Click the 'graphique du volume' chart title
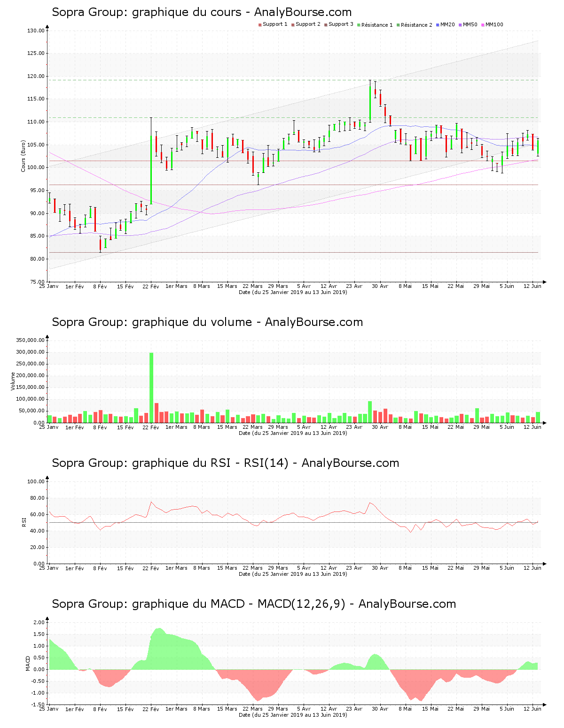The image size is (564, 728). [x=207, y=322]
